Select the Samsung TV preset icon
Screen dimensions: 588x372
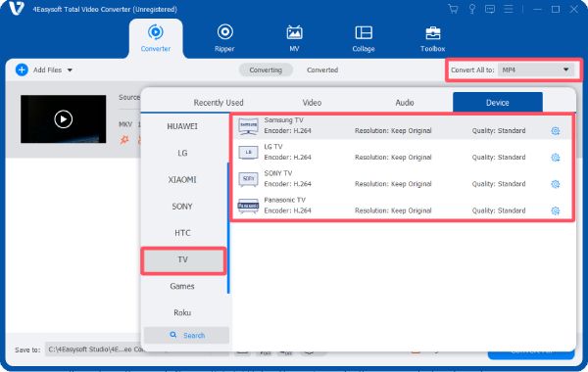click(248, 126)
